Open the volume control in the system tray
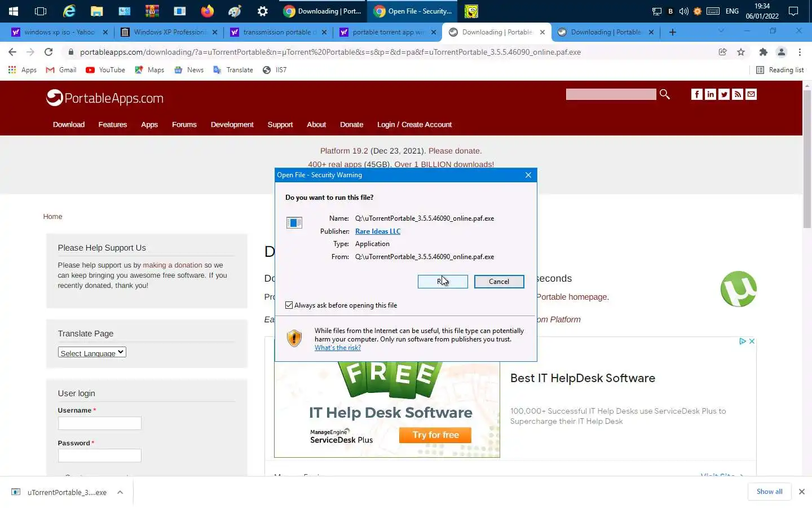 [683, 11]
